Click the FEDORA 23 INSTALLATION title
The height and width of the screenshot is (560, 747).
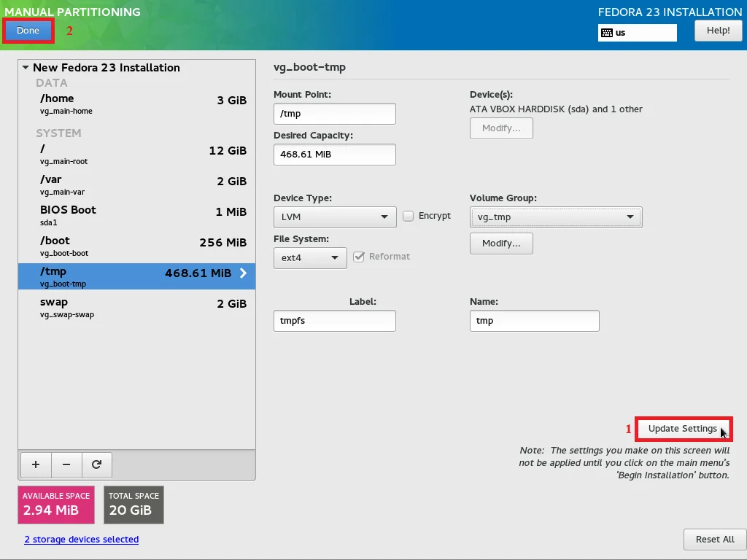[x=670, y=12]
